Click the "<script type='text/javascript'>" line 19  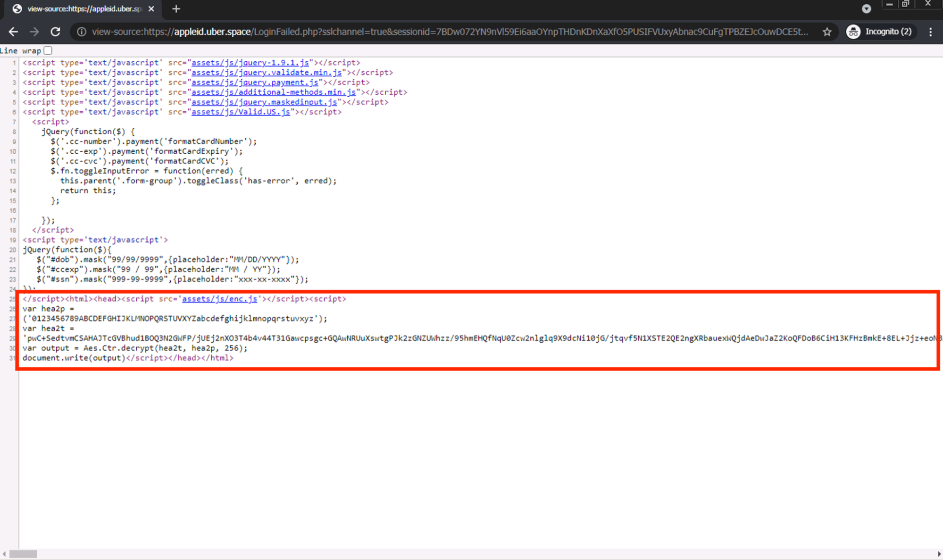pos(95,240)
